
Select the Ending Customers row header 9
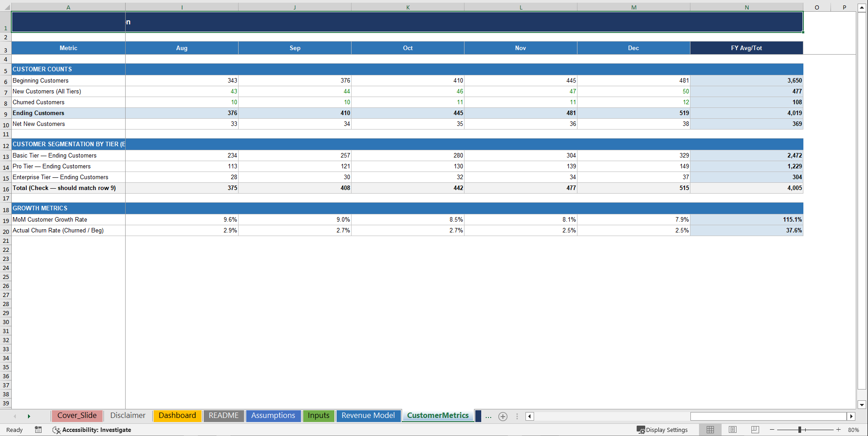5,113
